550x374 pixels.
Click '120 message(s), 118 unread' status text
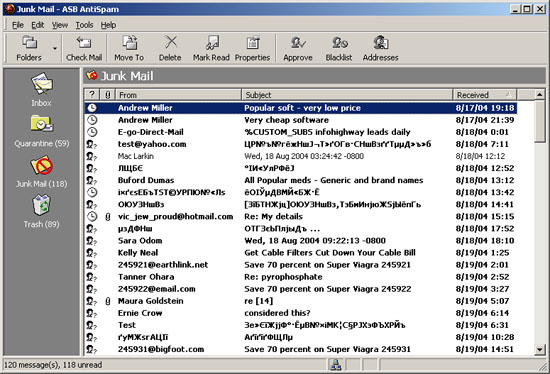(53, 365)
